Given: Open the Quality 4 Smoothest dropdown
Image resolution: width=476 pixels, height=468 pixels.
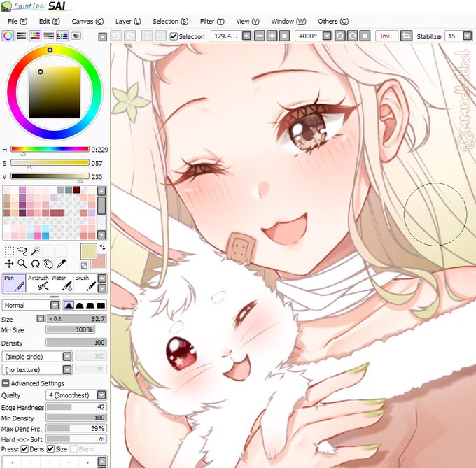Looking at the screenshot, I should pos(101,395).
